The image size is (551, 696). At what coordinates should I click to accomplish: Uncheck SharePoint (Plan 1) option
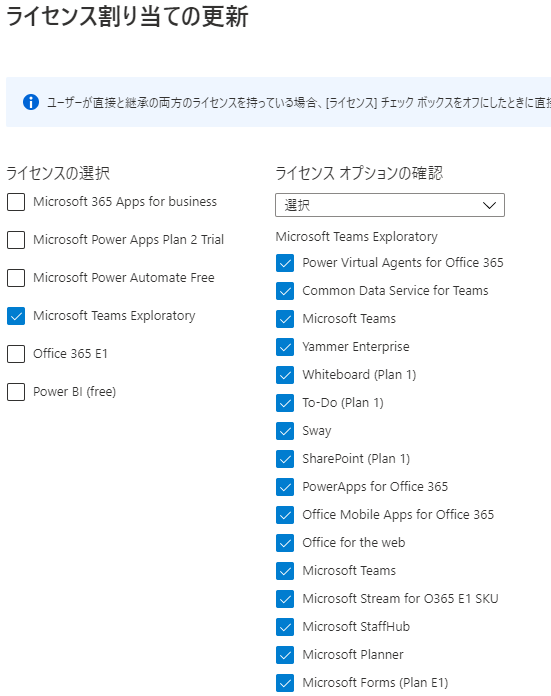285,459
